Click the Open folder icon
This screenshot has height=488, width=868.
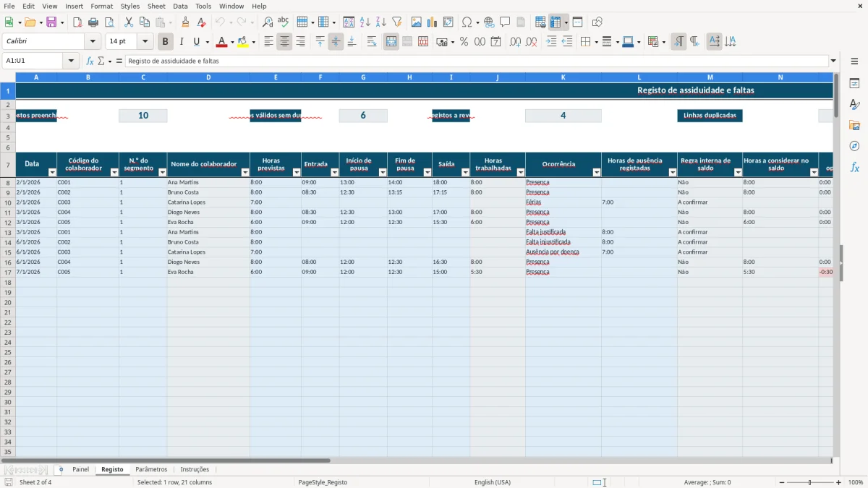(29, 22)
